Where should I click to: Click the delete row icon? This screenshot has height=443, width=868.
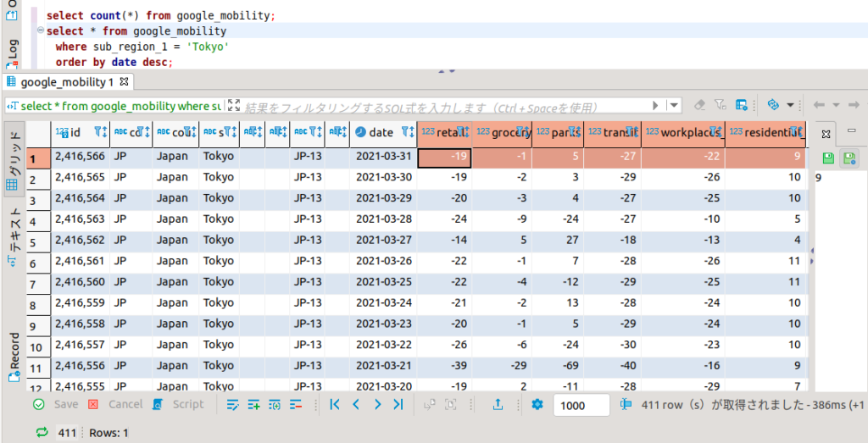tap(296, 405)
